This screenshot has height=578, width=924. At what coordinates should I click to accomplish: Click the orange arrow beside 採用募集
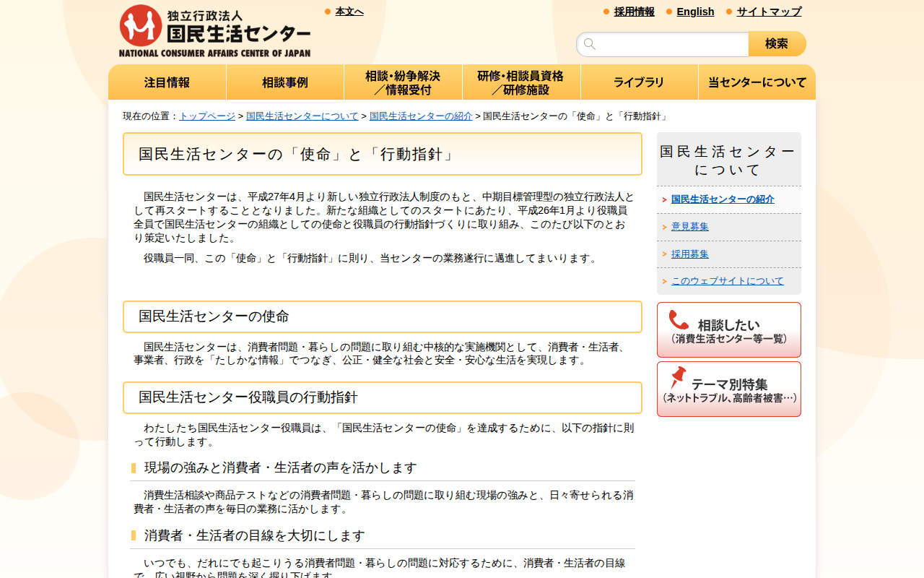pos(664,254)
